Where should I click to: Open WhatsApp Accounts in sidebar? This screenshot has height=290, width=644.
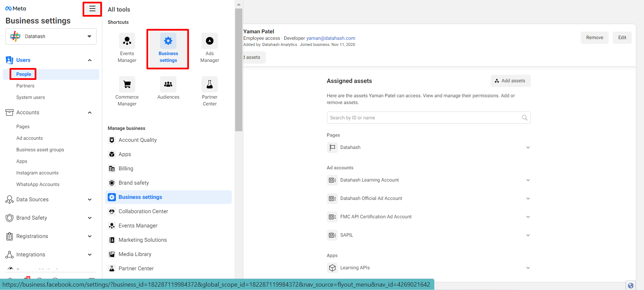[38, 184]
